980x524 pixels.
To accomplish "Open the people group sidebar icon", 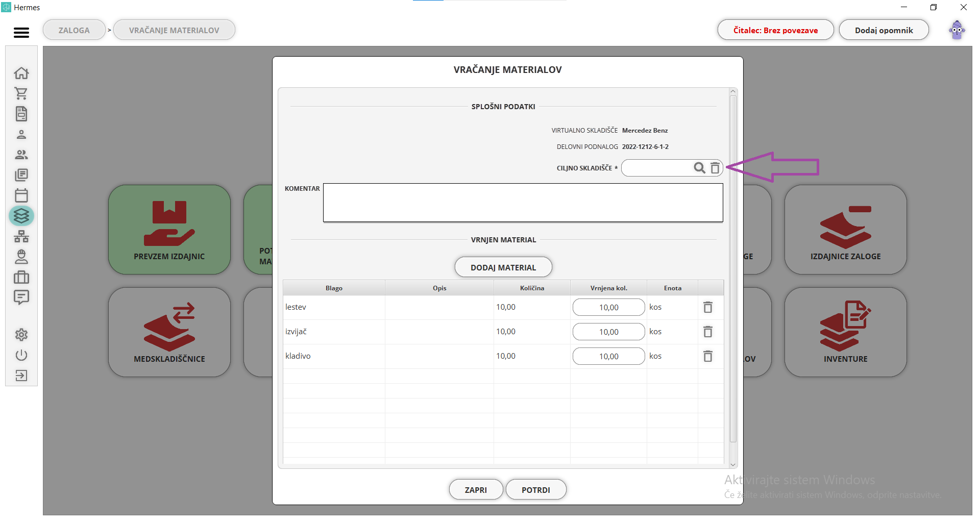I will tap(21, 155).
